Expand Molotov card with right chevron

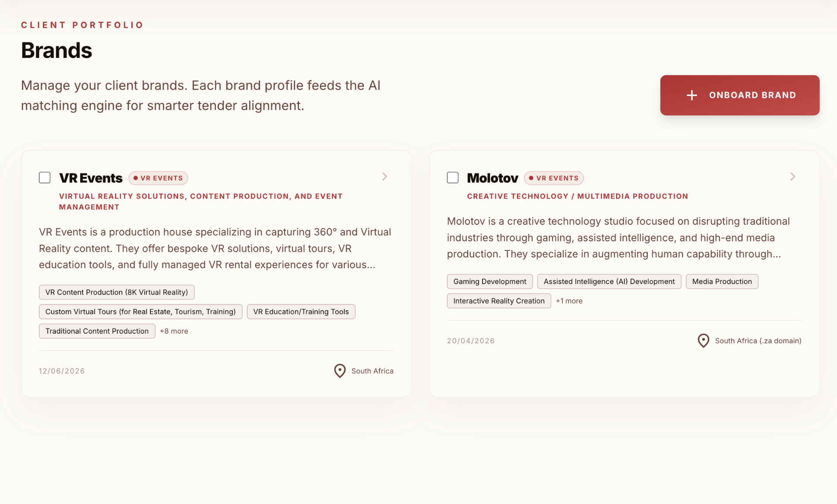(793, 176)
